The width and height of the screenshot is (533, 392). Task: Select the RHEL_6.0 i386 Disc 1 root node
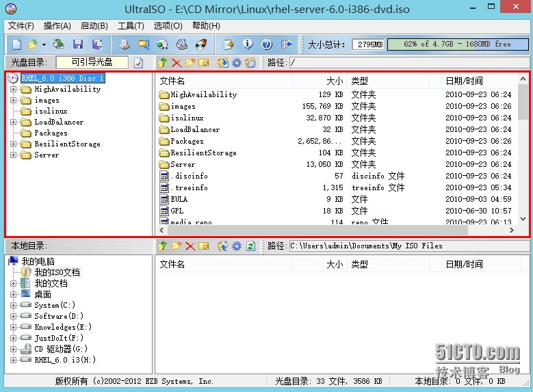point(63,78)
